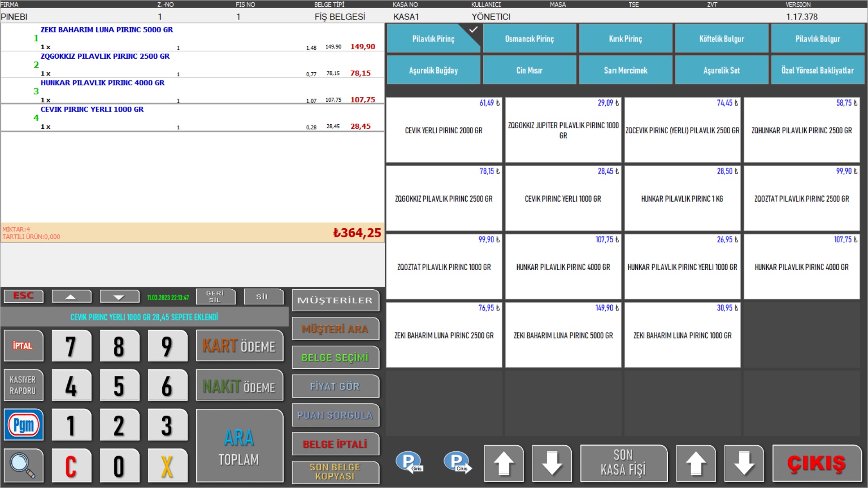
Task: Click the ÇIKIŞ exit button
Action: pos(816,463)
